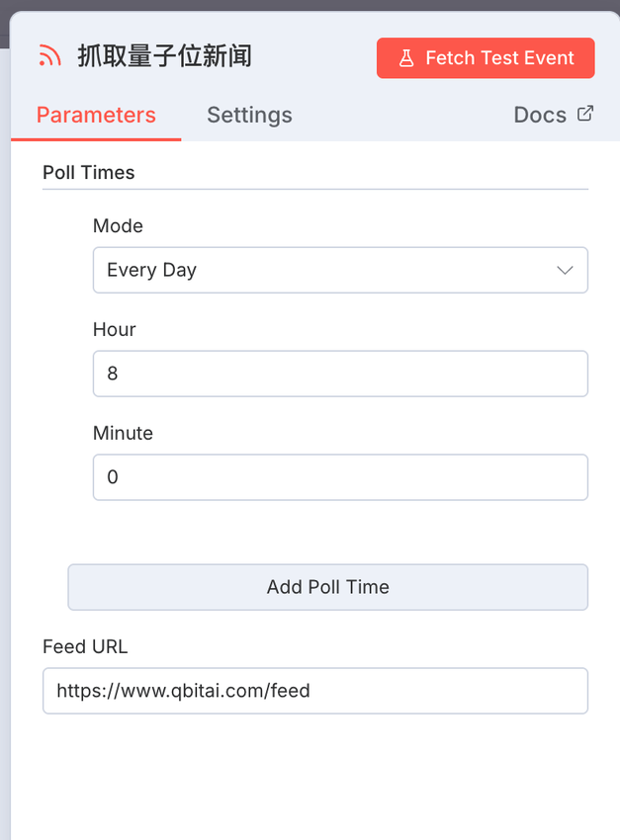
Task: Click the Mode field label
Action: coord(118,226)
